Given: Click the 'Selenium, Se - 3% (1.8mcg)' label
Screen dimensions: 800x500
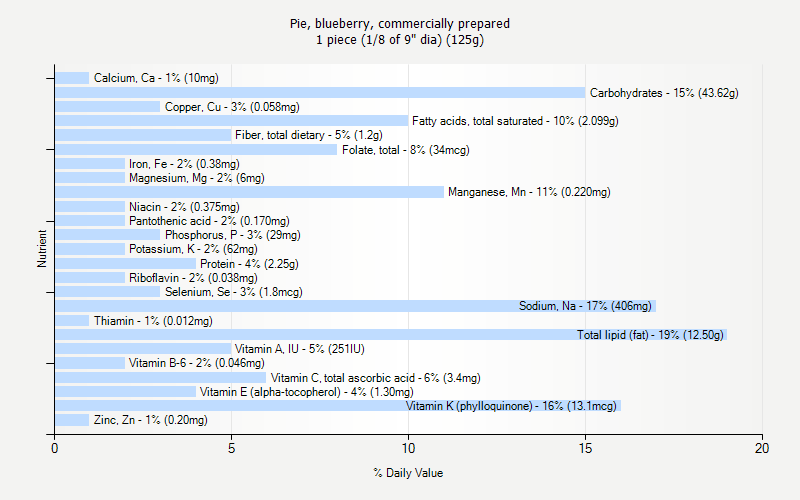Looking at the screenshot, I should pyautogui.click(x=234, y=292).
